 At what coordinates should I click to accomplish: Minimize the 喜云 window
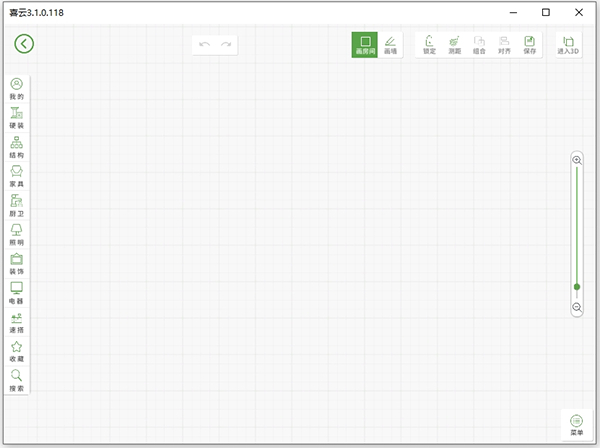click(513, 13)
